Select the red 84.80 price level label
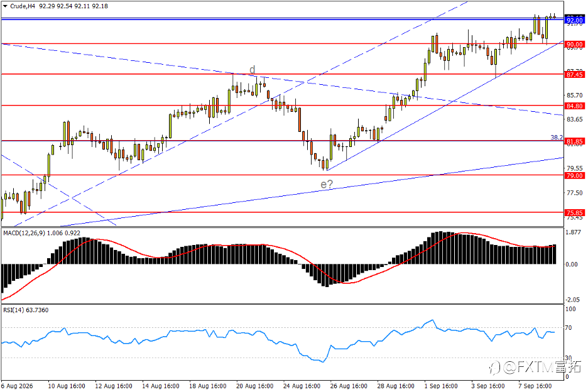The width and height of the screenshot is (588, 392). [x=574, y=106]
